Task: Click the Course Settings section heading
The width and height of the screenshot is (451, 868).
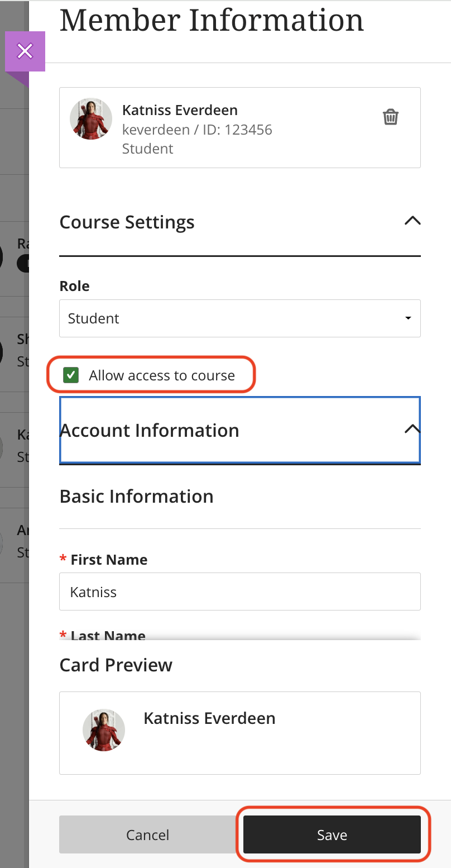Action: [127, 222]
